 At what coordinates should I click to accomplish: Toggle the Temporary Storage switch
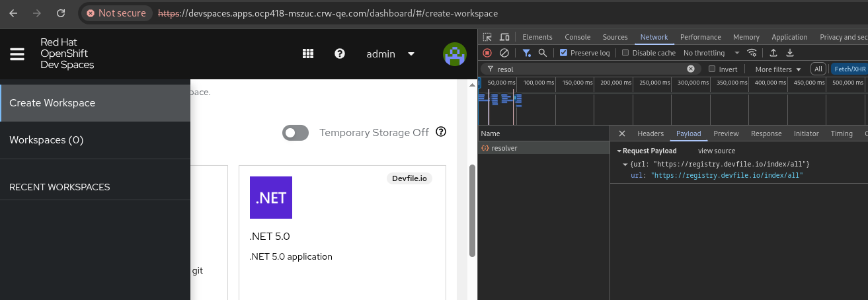pyautogui.click(x=296, y=133)
